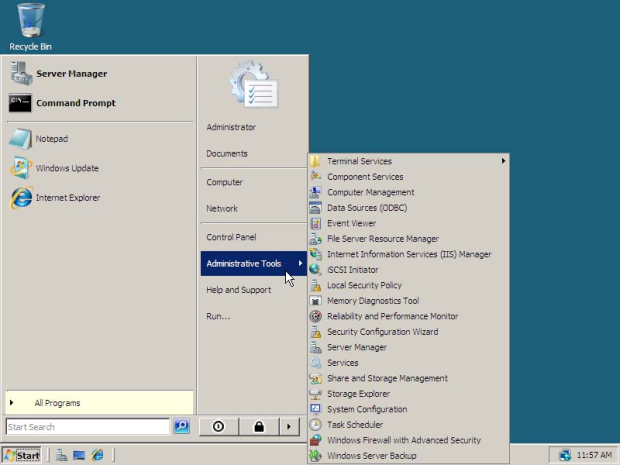Screen dimensions: 620x465
Task: Expand the Terminal Services submenu arrow
Action: pos(503,161)
